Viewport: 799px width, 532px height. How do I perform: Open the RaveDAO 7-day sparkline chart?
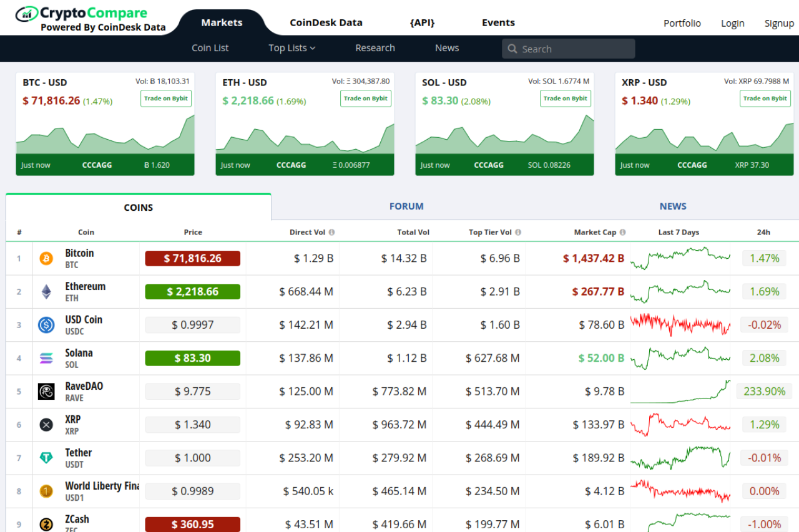click(680, 392)
